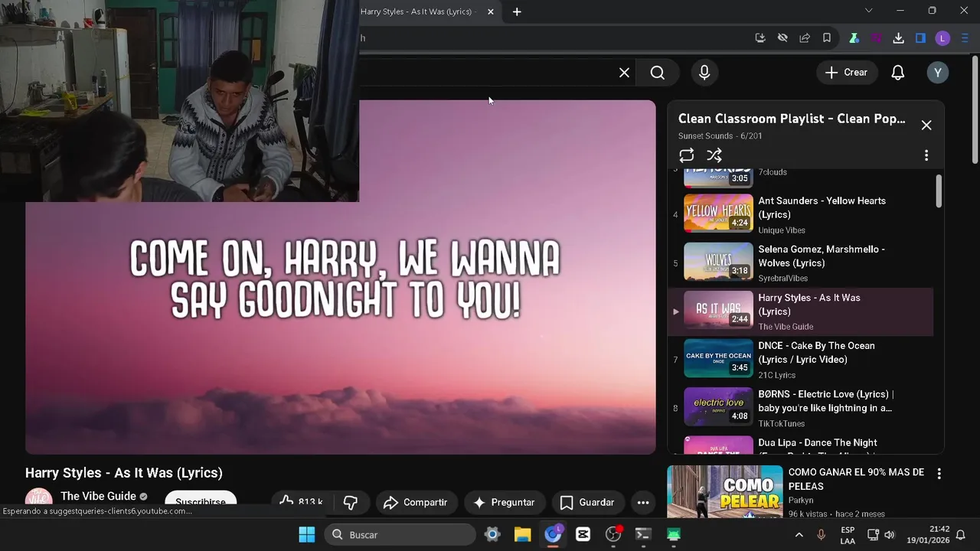Open the playlist three-dot options menu
Image resolution: width=980 pixels, height=551 pixels.
click(x=926, y=155)
